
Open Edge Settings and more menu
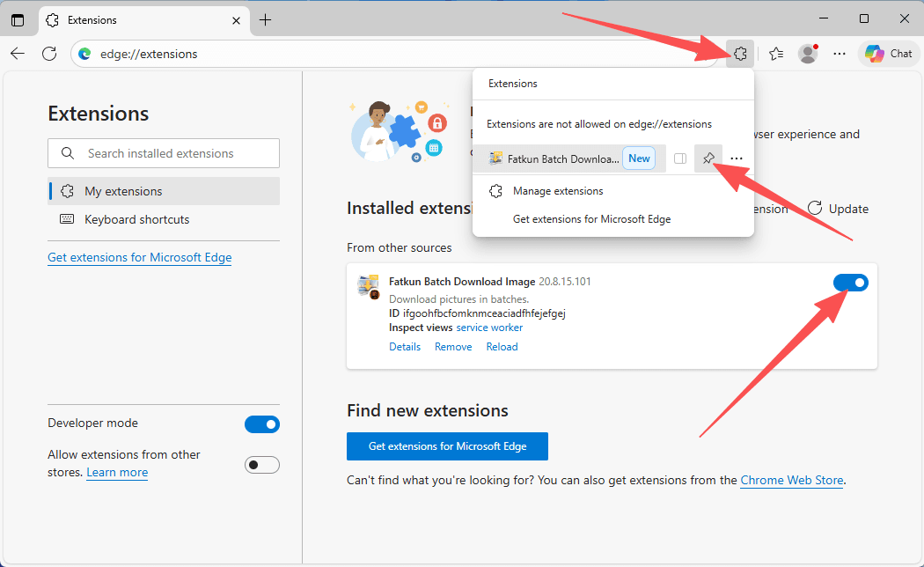(840, 54)
